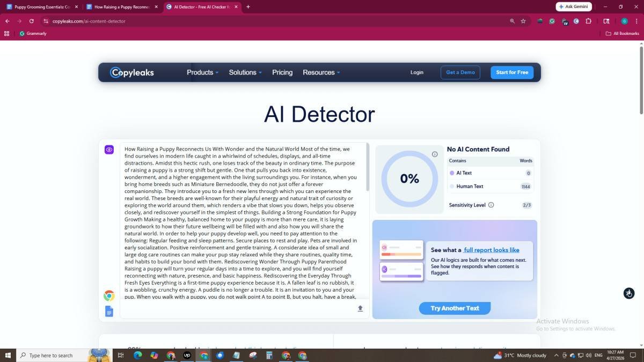Reload the page
Image resolution: width=644 pixels, height=362 pixels.
32,21
